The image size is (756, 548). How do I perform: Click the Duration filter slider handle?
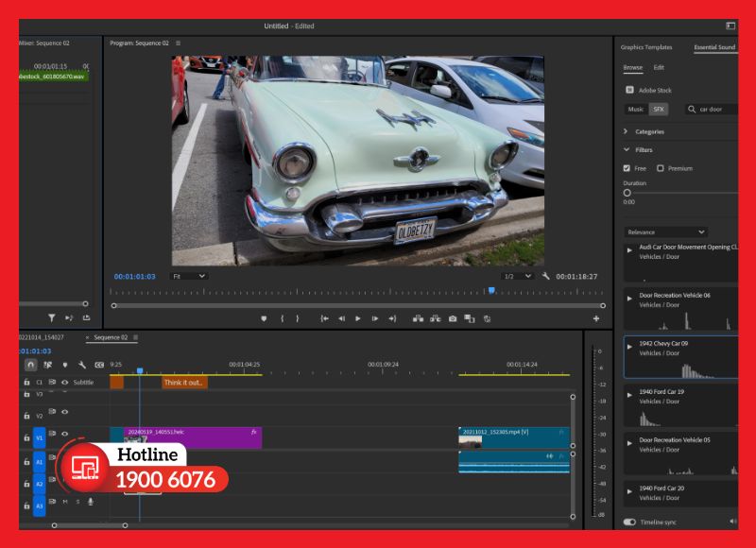pos(627,193)
